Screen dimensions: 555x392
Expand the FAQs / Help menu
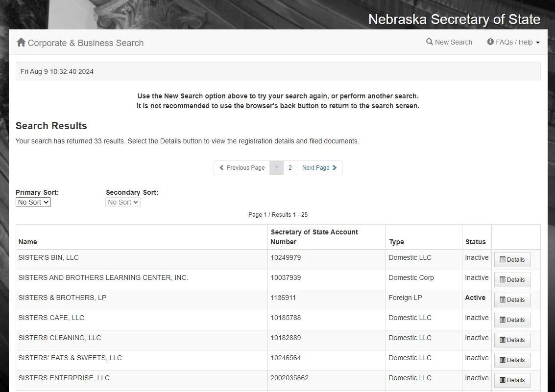pyautogui.click(x=513, y=42)
